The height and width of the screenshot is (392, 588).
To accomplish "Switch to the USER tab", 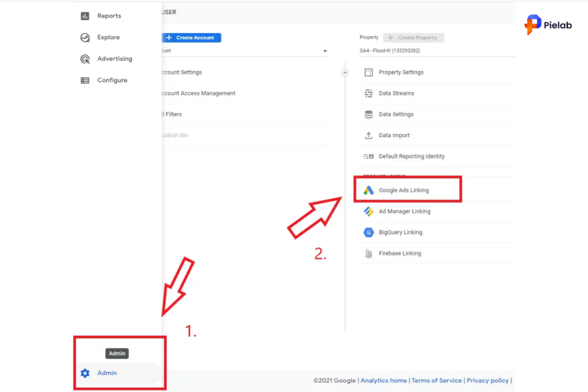I will coord(169,13).
